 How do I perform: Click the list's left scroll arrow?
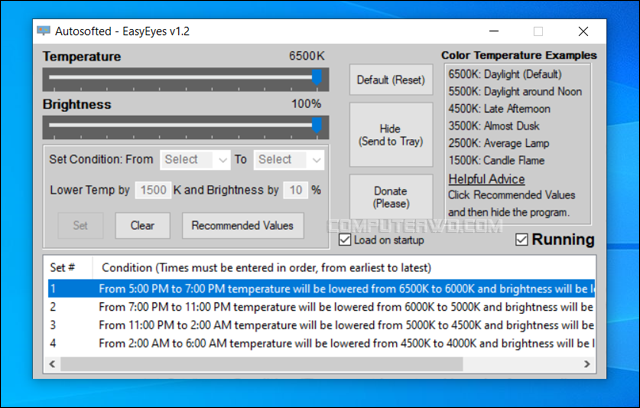(52, 364)
